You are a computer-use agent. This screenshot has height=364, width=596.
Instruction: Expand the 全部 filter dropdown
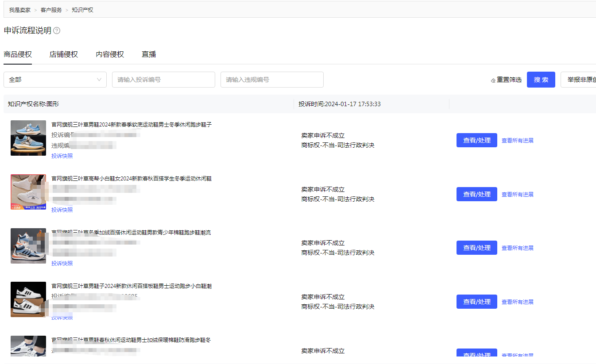point(55,80)
